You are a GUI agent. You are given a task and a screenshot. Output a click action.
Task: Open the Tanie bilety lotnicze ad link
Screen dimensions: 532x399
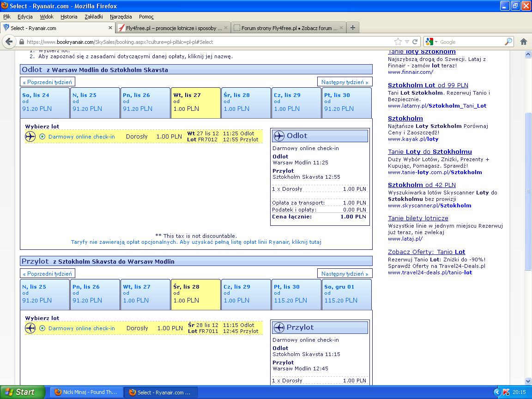[x=418, y=218]
